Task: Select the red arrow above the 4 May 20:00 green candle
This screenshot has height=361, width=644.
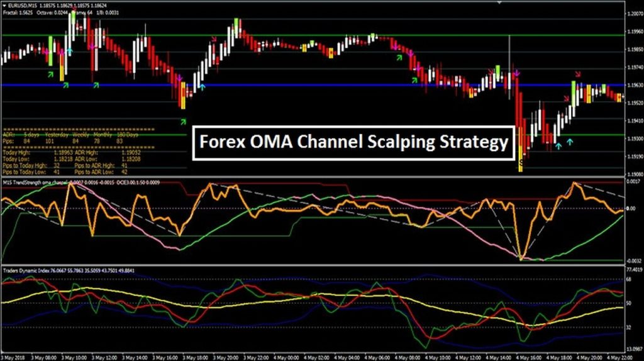Action: coord(579,74)
